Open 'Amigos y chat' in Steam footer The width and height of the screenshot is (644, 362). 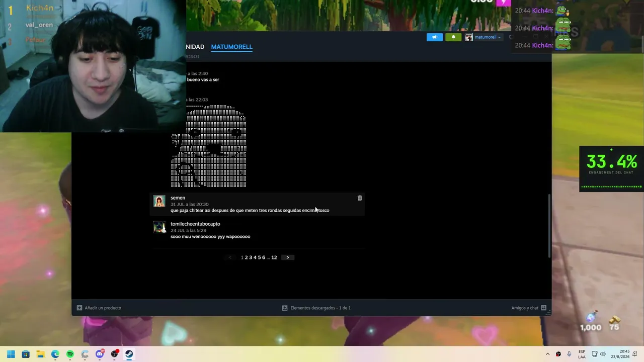(525, 308)
